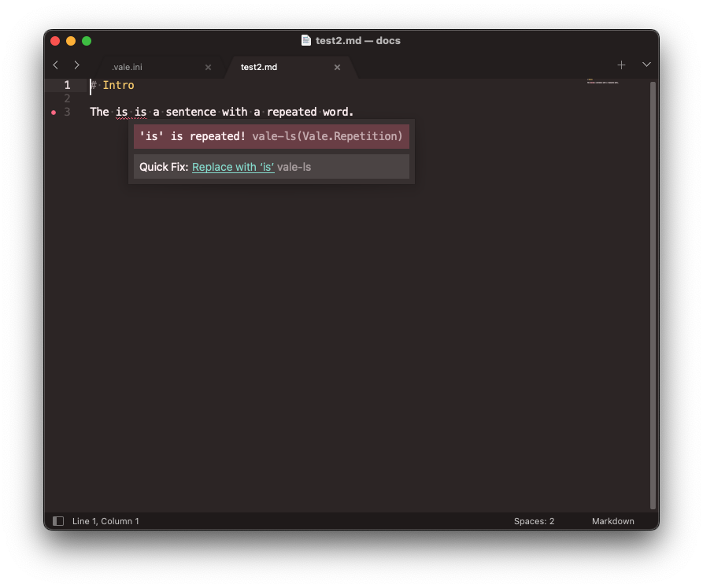Open the Spaces: 2 indentation menu
Screen dimensions: 703x588
point(534,521)
